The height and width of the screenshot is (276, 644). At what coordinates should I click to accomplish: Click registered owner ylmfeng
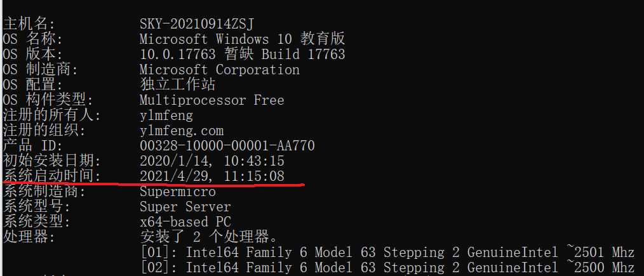click(x=166, y=115)
